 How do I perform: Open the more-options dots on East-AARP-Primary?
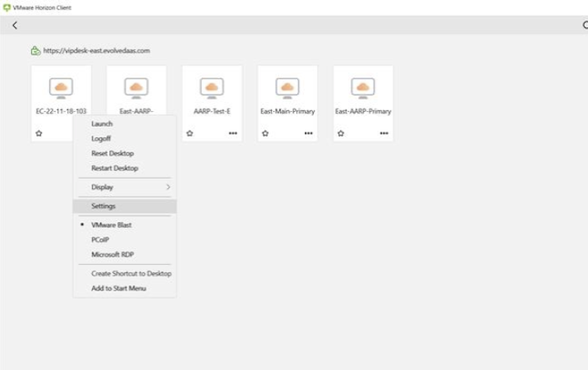(384, 133)
